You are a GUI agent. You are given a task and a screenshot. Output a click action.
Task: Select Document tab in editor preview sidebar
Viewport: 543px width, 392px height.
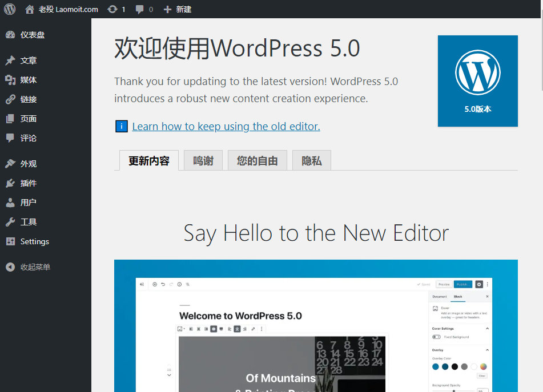click(440, 297)
